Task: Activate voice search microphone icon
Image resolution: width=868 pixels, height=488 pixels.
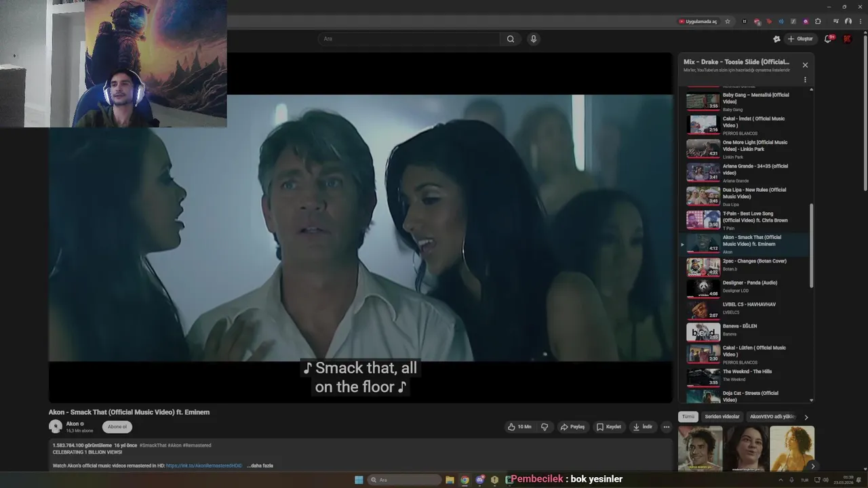Action: pyautogui.click(x=534, y=39)
